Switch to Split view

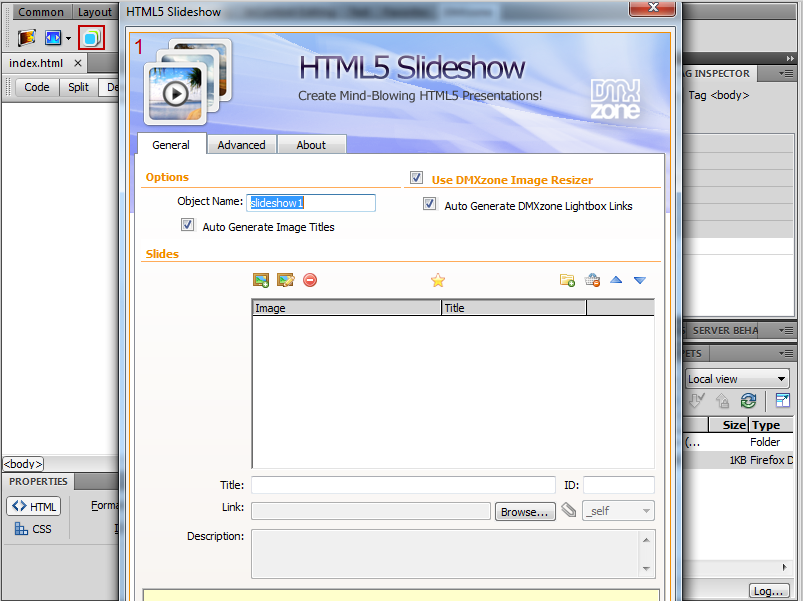pyautogui.click(x=78, y=87)
